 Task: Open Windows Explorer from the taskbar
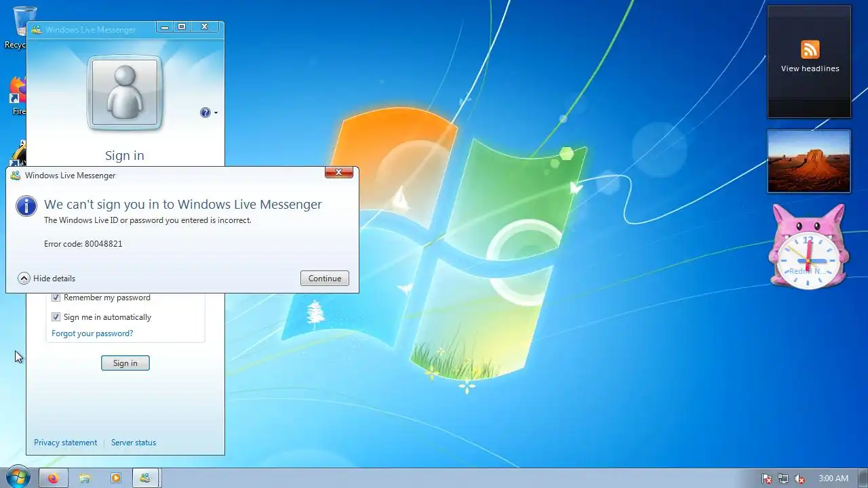[85, 479]
